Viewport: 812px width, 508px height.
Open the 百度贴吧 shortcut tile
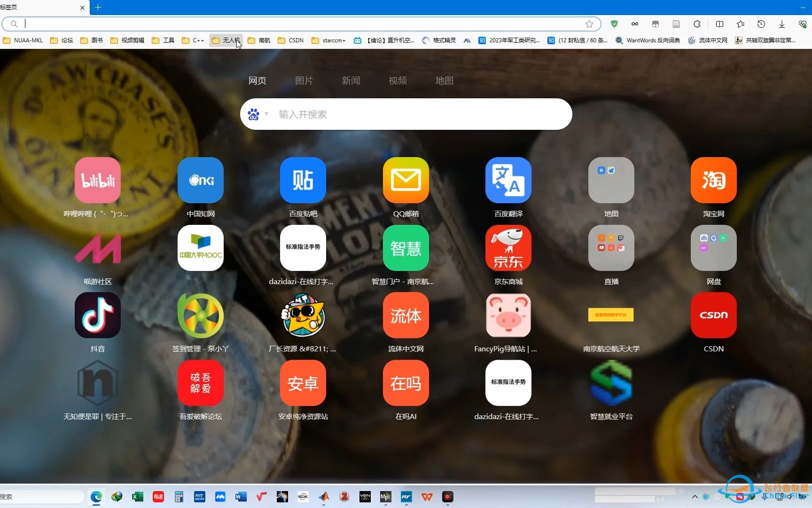(303, 180)
